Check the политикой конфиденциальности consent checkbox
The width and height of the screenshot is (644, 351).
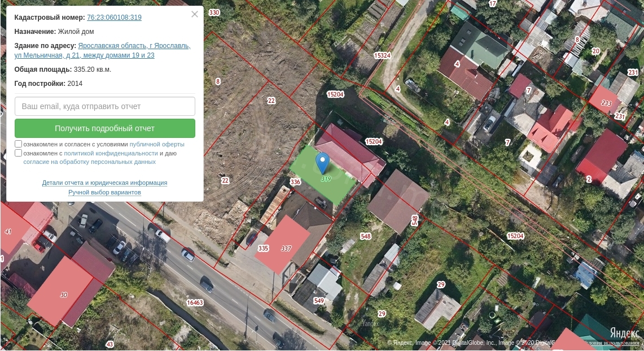pyautogui.click(x=18, y=153)
